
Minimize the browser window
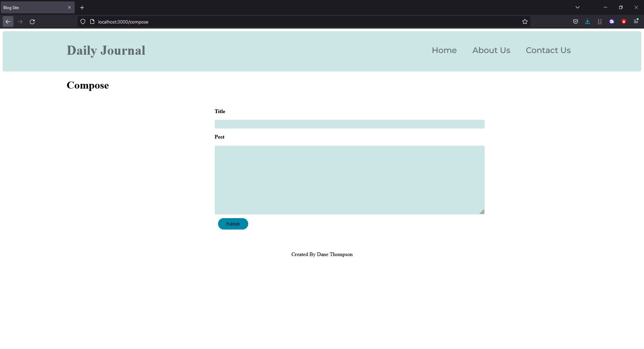(x=605, y=7)
